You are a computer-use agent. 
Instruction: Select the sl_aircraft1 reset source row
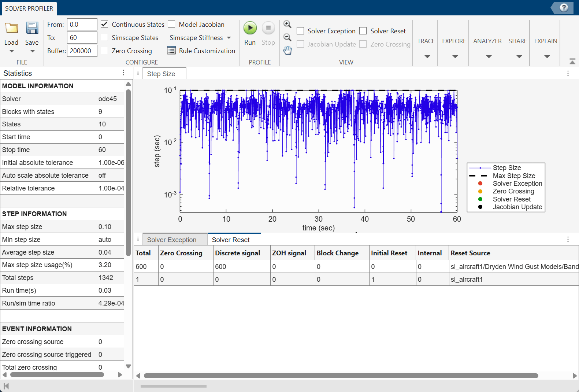click(356, 279)
